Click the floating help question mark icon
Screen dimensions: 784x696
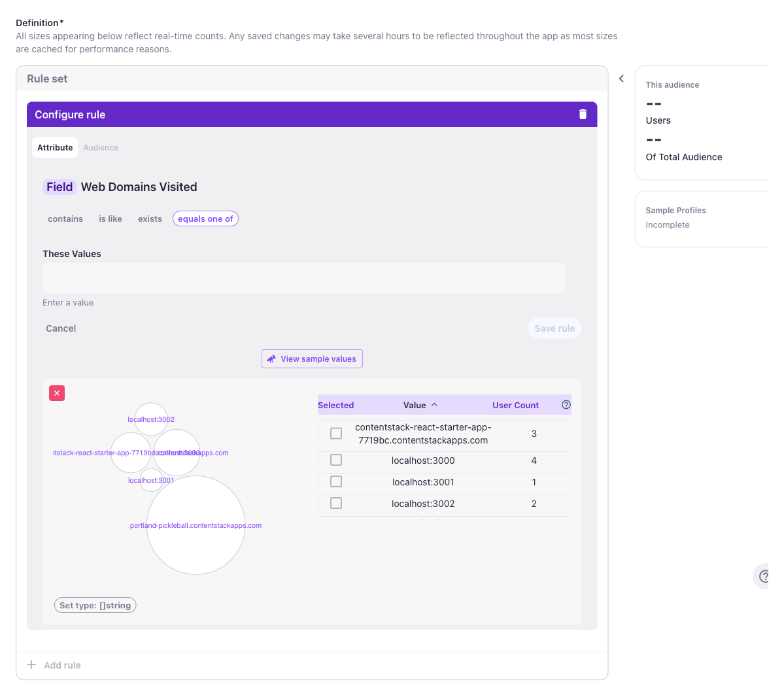[763, 576]
